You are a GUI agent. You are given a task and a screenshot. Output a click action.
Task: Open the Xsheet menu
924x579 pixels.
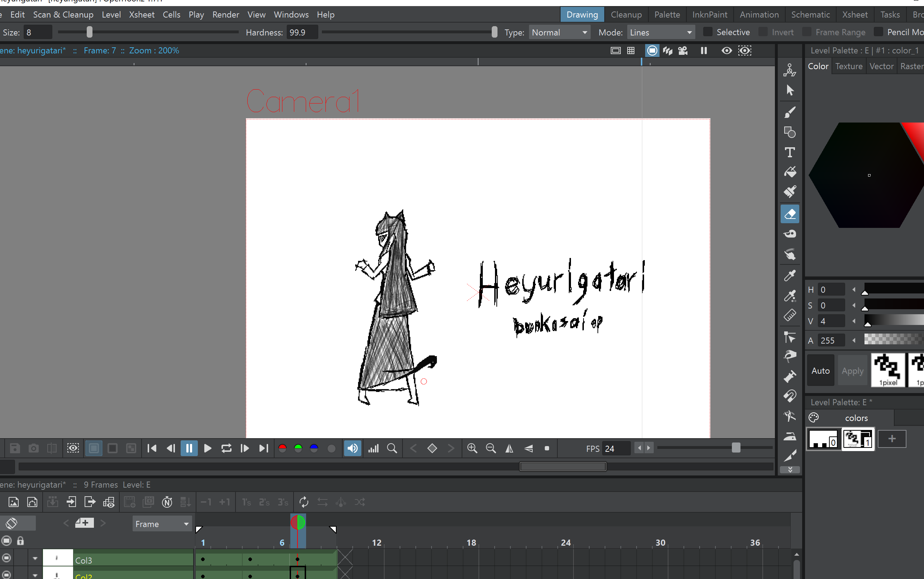pos(141,15)
